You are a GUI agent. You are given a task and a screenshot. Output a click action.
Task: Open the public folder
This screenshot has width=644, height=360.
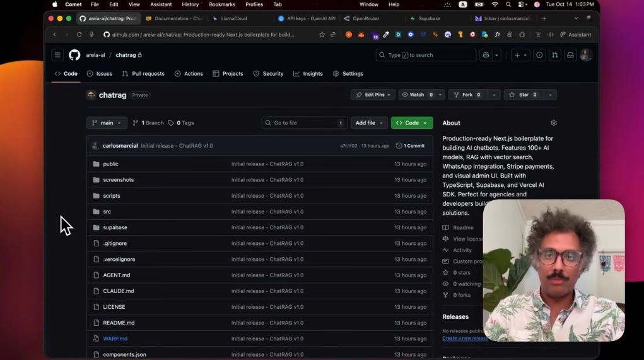110,164
